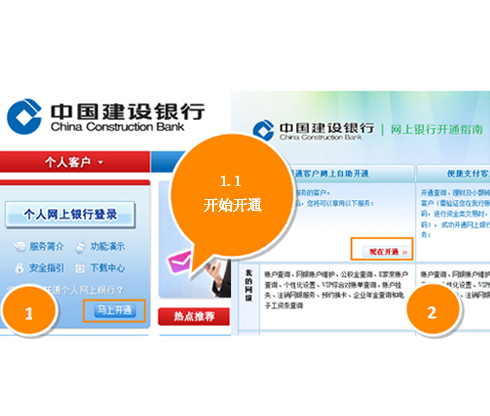Select the 便捷支付客户 column header
490x416 pixels.
[468, 173]
